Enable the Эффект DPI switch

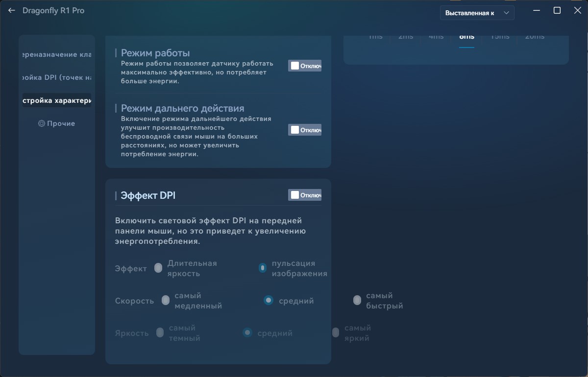tap(305, 195)
